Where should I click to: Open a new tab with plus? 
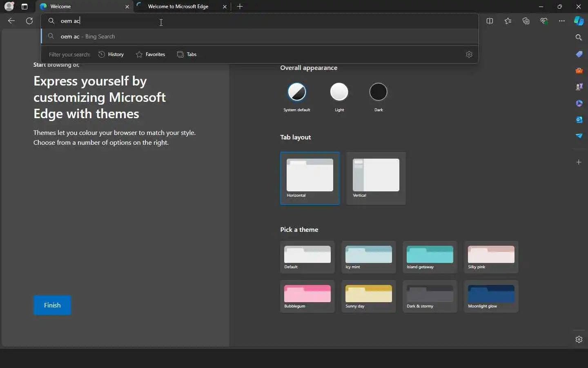click(x=240, y=7)
